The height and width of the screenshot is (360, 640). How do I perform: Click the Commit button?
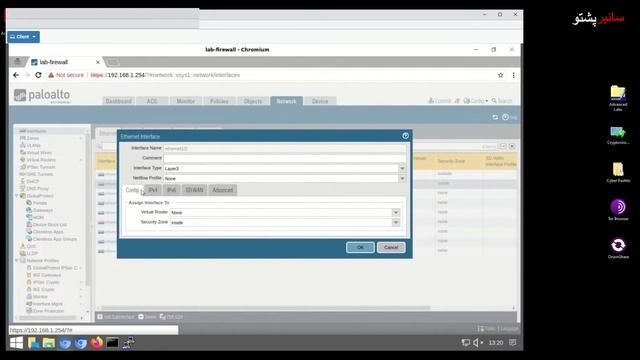coord(440,101)
